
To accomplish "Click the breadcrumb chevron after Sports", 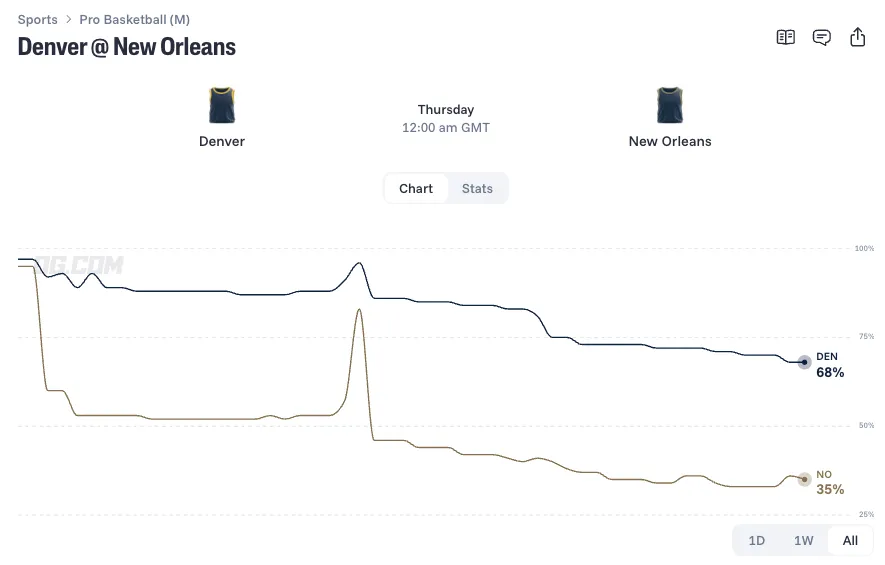I will pyautogui.click(x=68, y=19).
